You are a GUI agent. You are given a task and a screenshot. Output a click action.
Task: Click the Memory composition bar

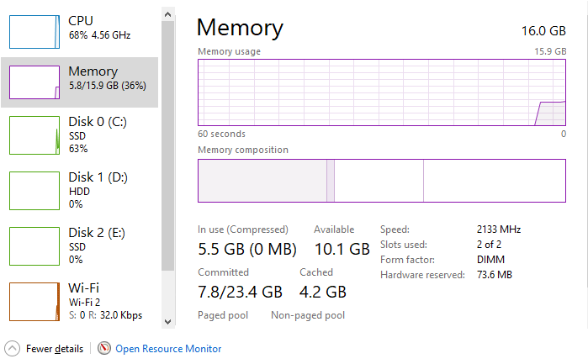pos(381,180)
